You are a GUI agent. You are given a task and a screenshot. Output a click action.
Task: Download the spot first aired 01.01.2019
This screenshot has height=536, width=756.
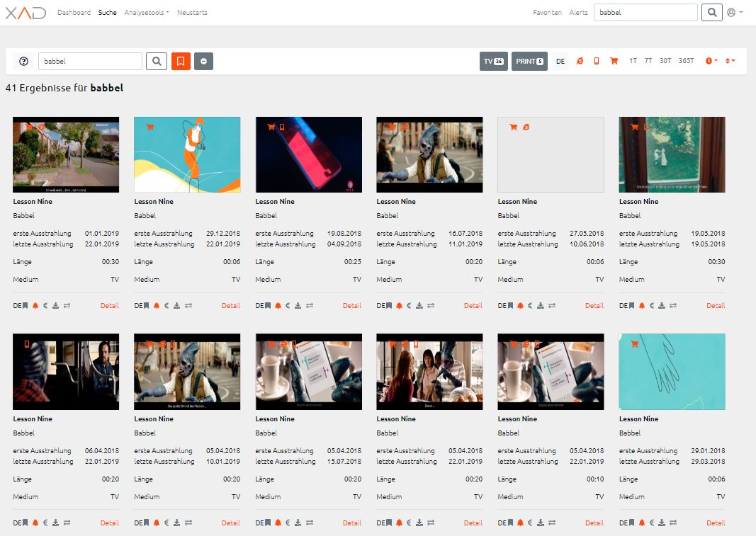click(55, 306)
